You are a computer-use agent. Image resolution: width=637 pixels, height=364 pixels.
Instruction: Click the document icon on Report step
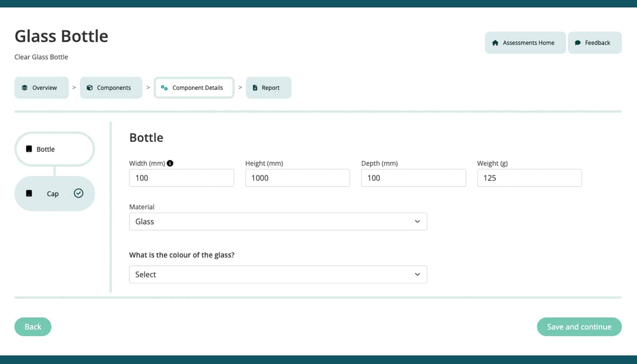255,88
